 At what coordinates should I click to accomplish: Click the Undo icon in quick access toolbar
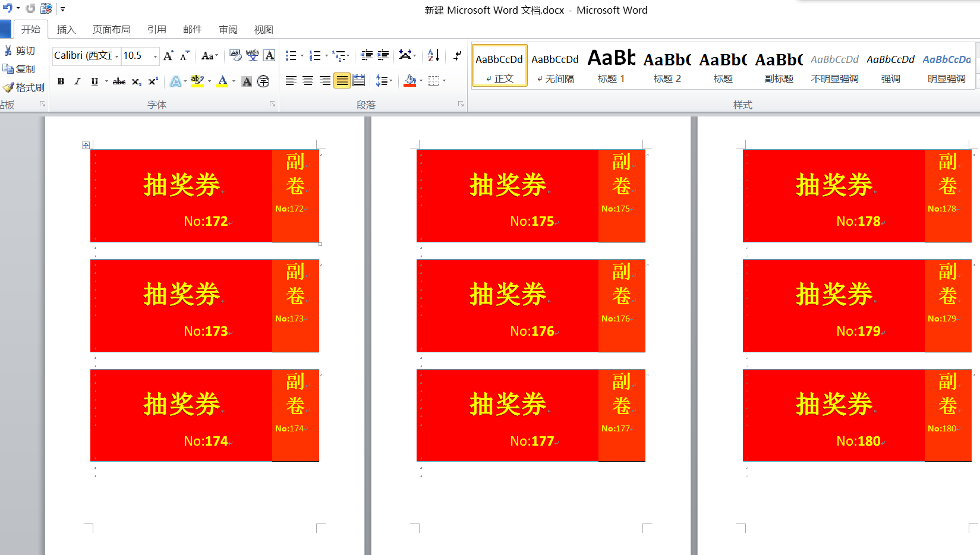click(7, 8)
